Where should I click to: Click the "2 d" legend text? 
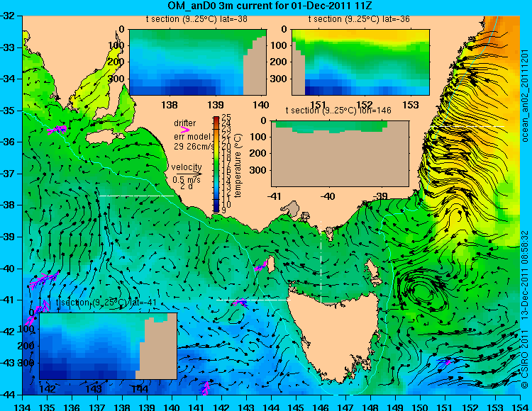187,186
